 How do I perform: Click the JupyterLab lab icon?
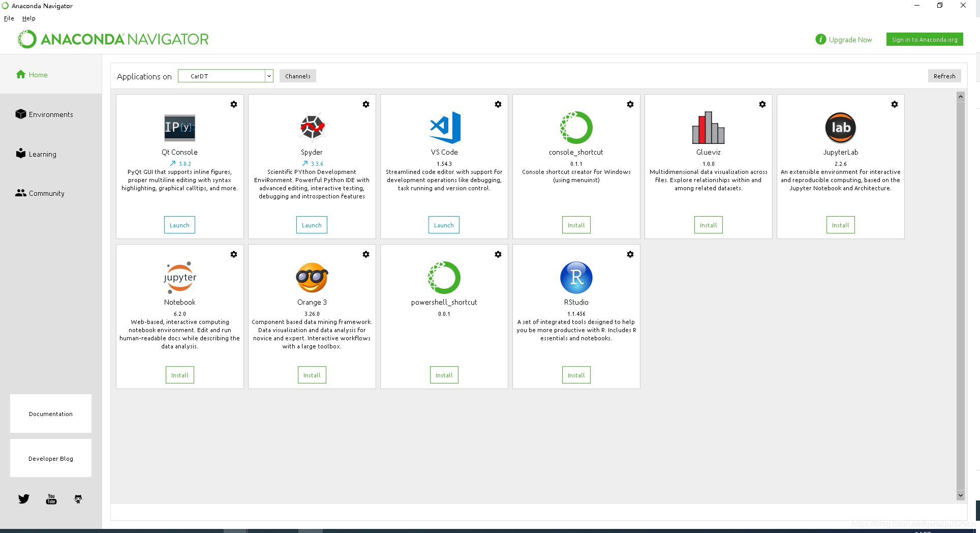point(841,128)
